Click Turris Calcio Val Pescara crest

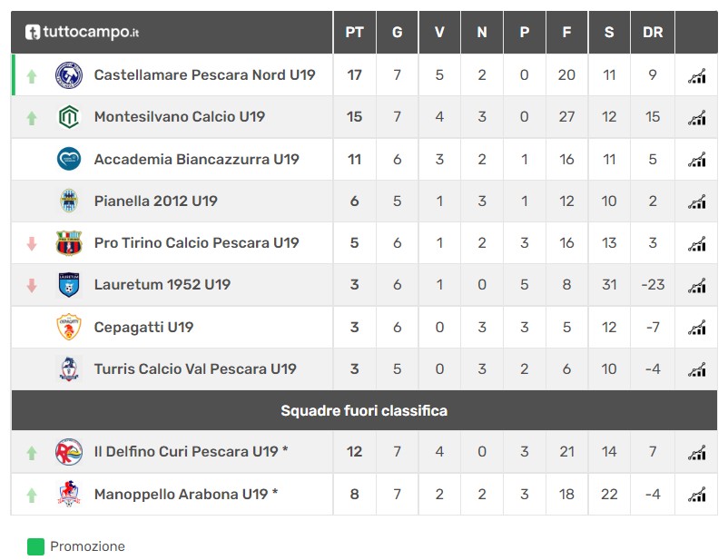tap(69, 368)
